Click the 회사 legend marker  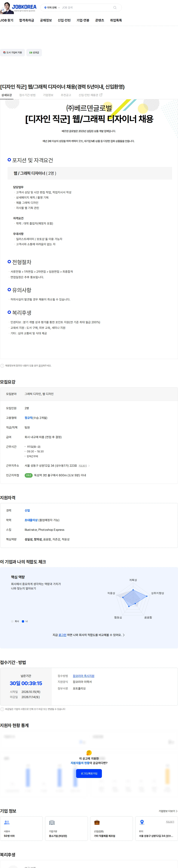pyautogui.click(x=12, y=621)
